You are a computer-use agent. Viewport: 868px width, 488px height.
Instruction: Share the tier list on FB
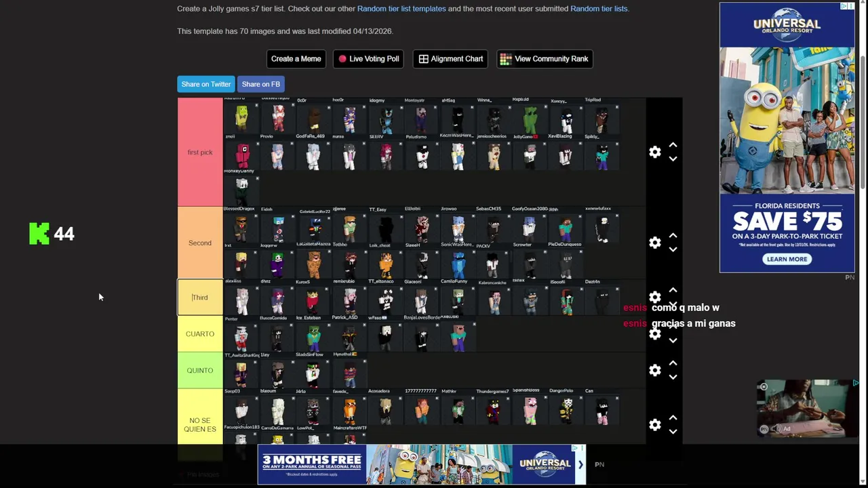click(x=261, y=84)
